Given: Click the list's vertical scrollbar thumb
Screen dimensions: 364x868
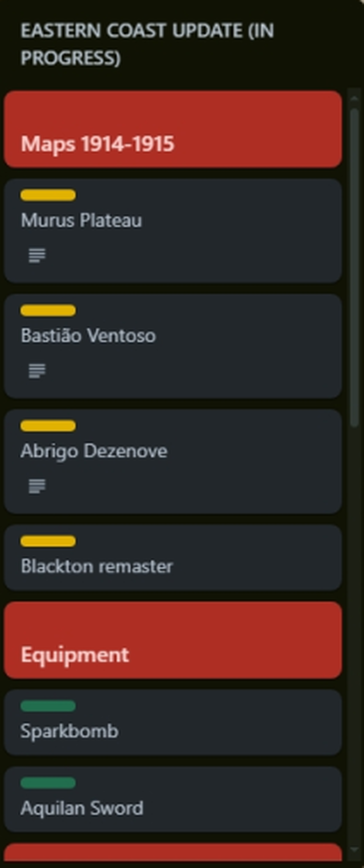Looking at the screenshot, I should 355,266.
